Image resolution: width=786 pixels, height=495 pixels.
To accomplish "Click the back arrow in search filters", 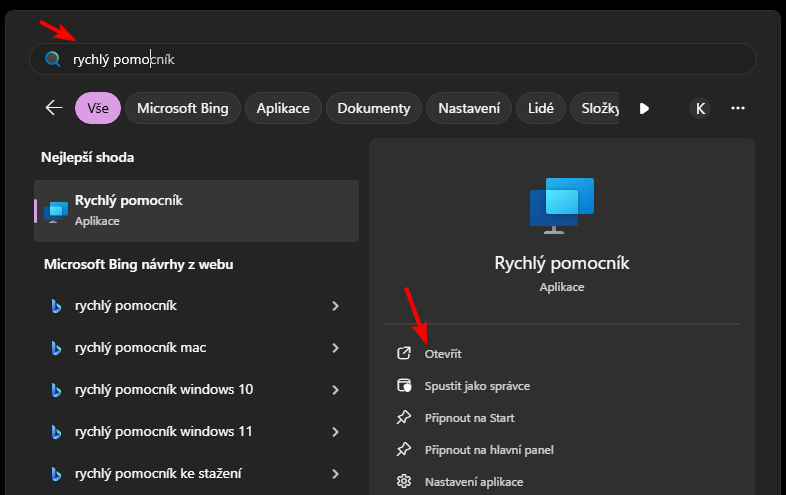I will 54,108.
